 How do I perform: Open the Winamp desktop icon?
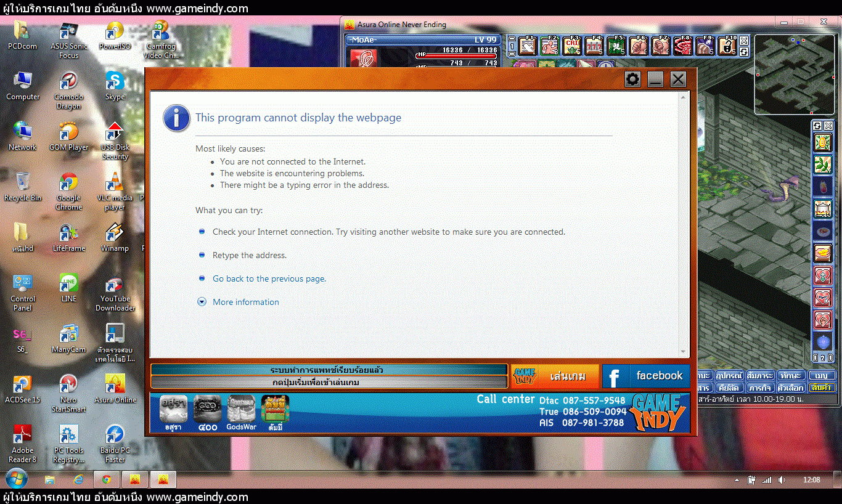click(115, 237)
